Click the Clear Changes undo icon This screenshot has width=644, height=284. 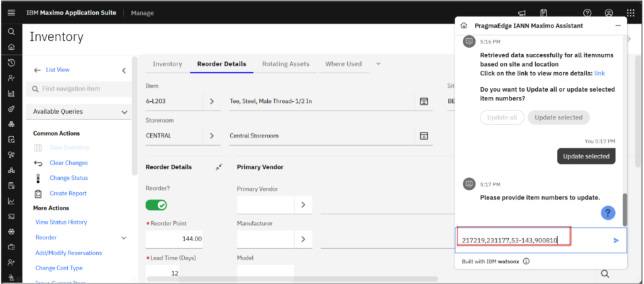tap(38, 163)
